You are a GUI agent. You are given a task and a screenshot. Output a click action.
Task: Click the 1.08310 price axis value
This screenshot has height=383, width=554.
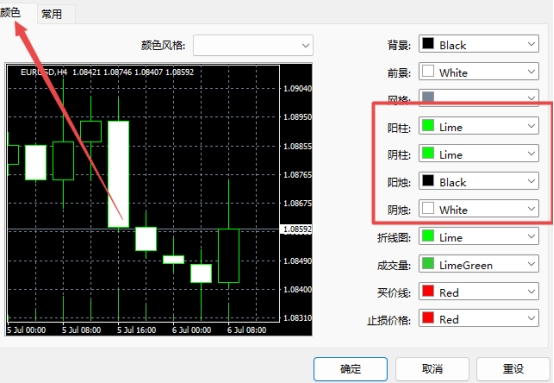coord(297,318)
